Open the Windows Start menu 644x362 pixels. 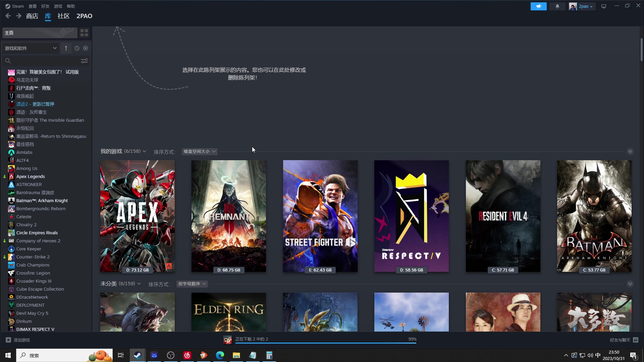(x=8, y=355)
